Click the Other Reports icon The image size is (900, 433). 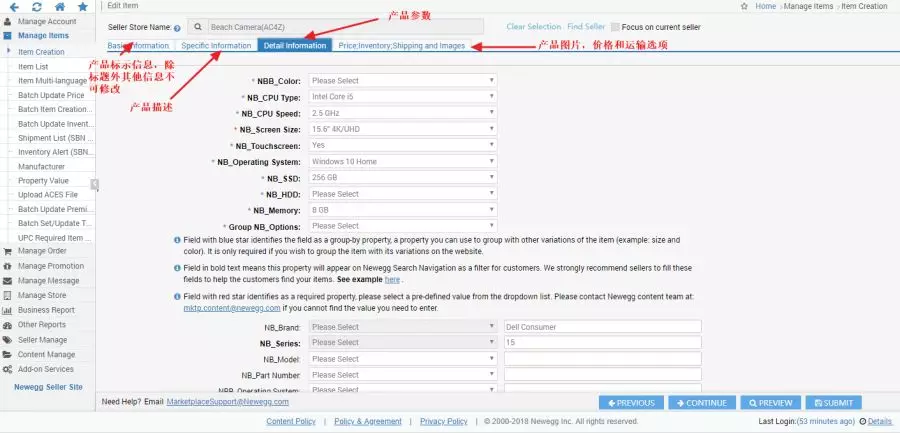click(7, 325)
